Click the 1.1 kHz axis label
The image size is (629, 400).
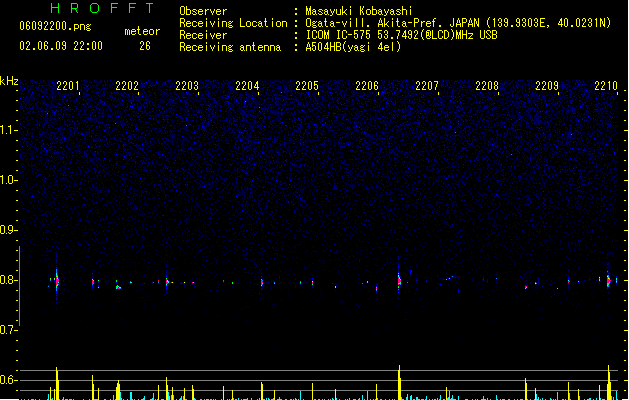click(8, 130)
